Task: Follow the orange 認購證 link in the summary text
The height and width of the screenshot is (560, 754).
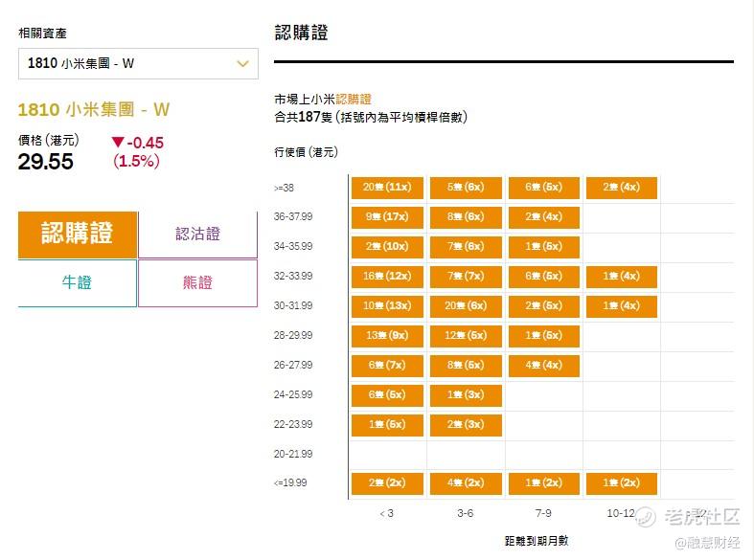Action: tap(354, 100)
